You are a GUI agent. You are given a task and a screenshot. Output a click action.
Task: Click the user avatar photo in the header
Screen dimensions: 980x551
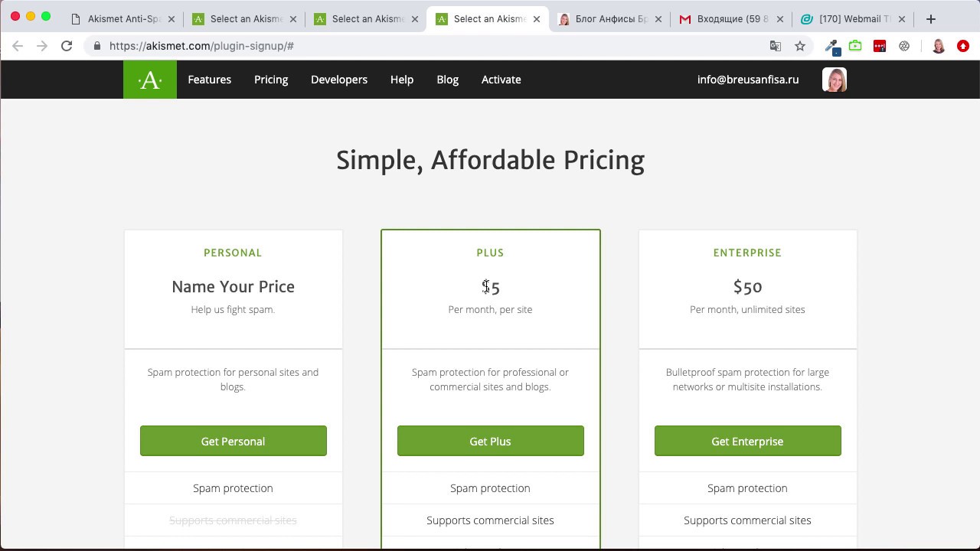(835, 80)
